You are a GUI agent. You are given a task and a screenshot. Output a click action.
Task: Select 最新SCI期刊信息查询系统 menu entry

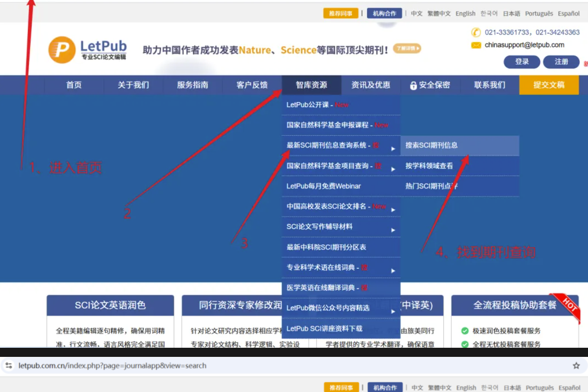pos(341,145)
